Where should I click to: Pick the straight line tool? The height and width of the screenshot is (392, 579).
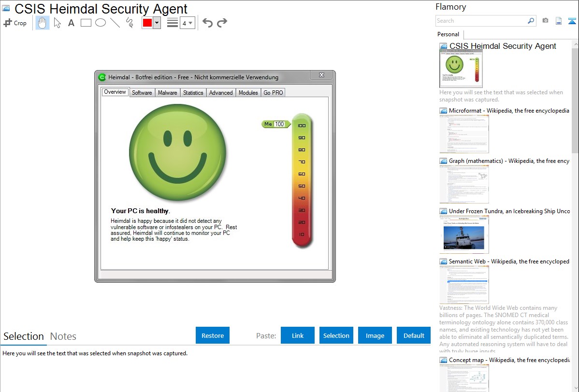(x=115, y=23)
